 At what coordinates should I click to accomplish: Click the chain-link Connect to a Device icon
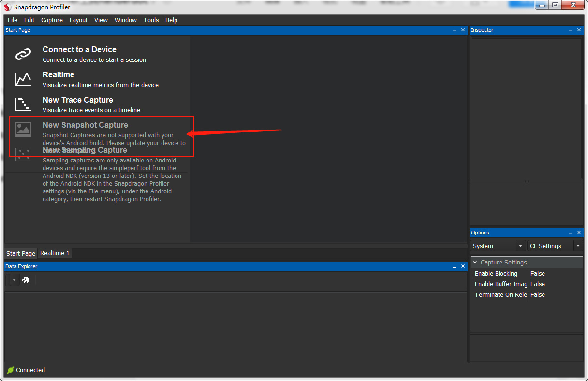coord(23,54)
